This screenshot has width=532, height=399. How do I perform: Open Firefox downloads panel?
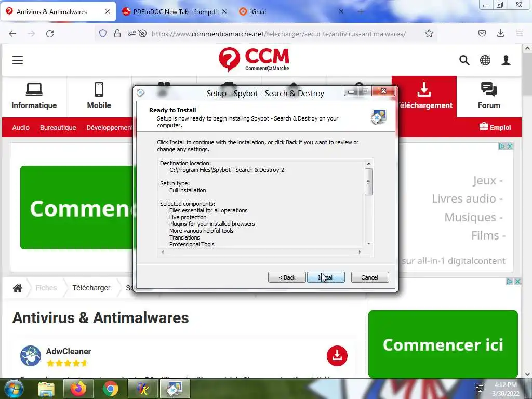click(x=500, y=33)
